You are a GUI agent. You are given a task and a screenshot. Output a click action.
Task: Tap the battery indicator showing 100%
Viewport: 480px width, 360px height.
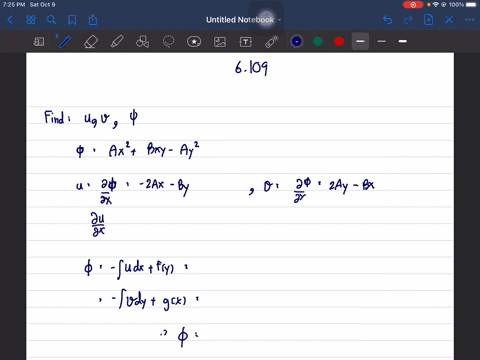[463, 5]
